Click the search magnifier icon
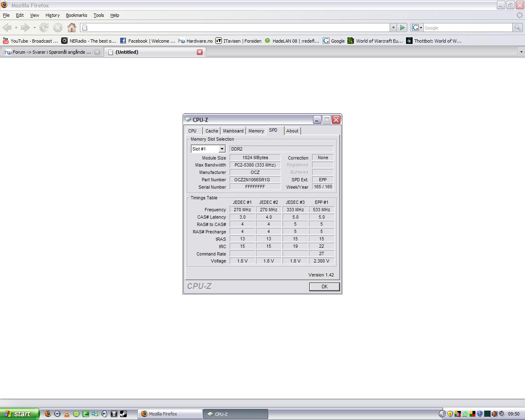Viewport: 525px width, 420px height. pos(518,27)
